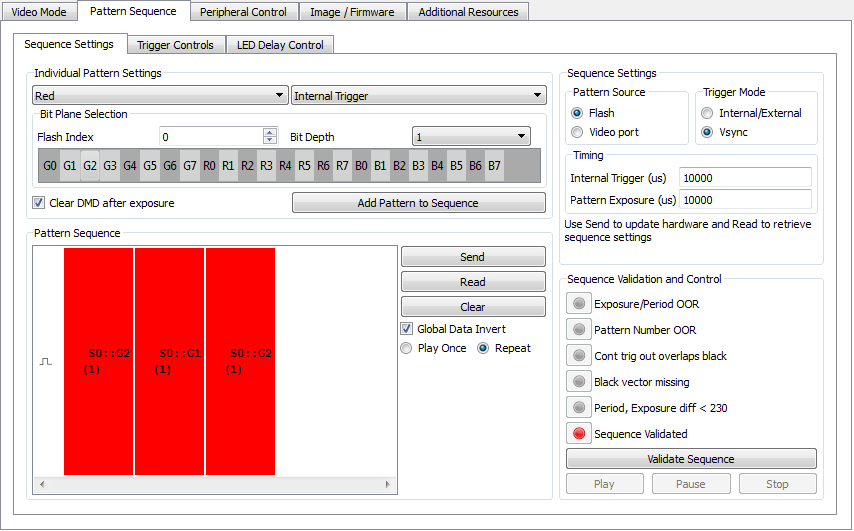Image resolution: width=854 pixels, height=531 pixels.
Task: Select bit plane G4 in the bit plane grid
Action: coord(130,166)
